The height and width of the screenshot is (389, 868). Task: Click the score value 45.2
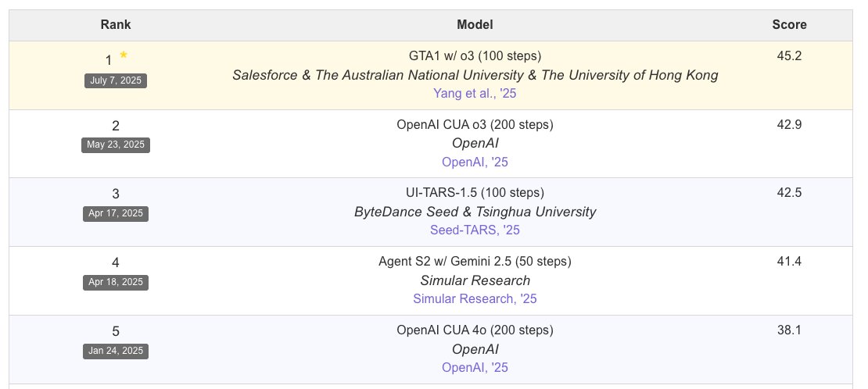click(x=789, y=56)
